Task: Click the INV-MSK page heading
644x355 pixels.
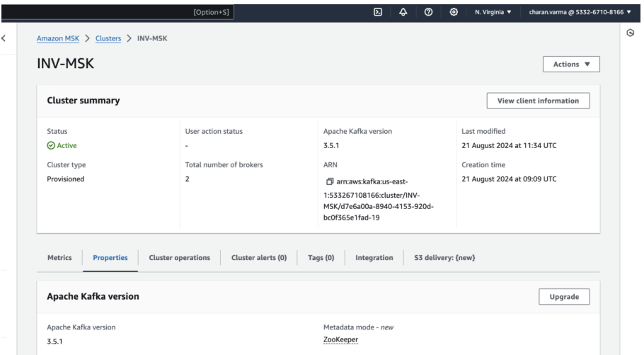Action: click(65, 63)
